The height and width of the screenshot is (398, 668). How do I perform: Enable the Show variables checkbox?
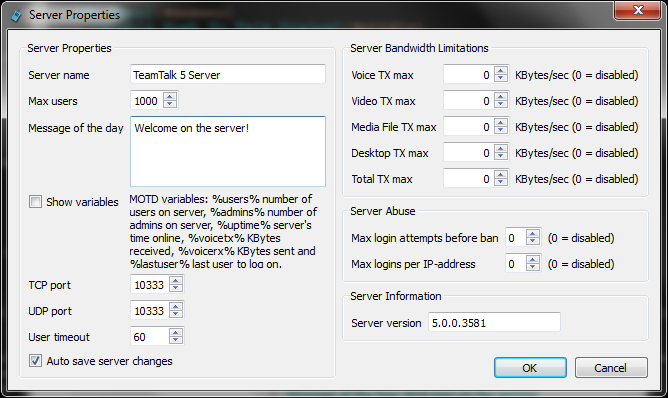coord(35,201)
